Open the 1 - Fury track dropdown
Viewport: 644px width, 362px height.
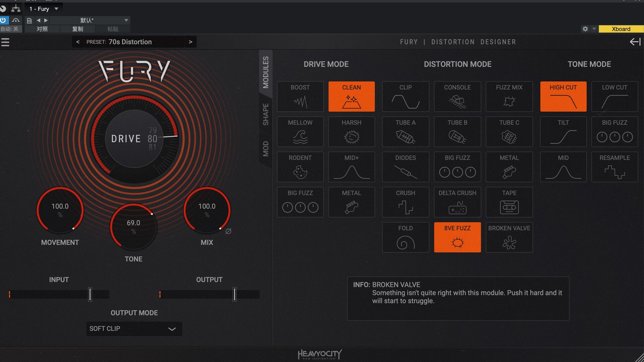[44, 9]
